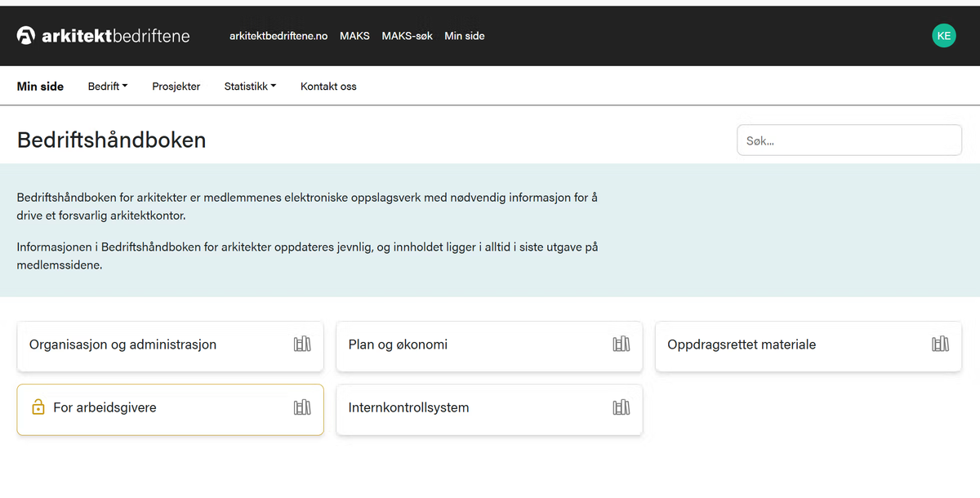Open the MAKS link in the header
Image resolution: width=980 pixels, height=498 pixels.
354,36
